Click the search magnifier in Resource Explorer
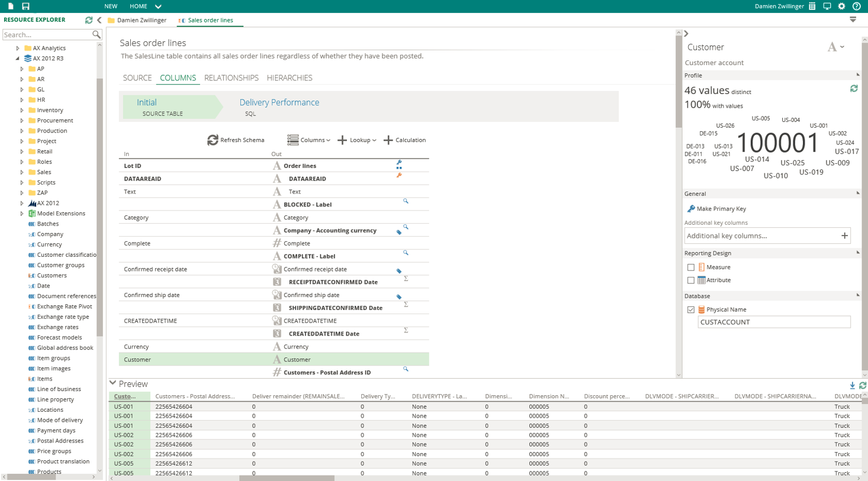The image size is (868, 481). [x=97, y=35]
